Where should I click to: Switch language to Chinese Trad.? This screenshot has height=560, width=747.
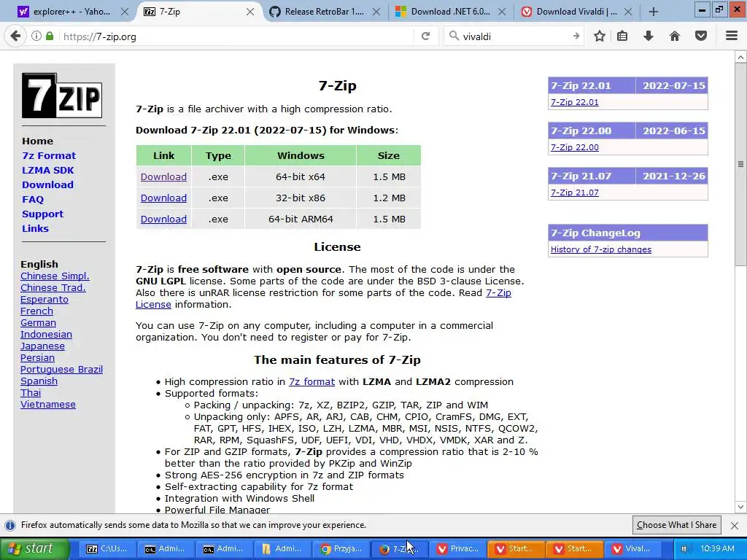coord(53,287)
